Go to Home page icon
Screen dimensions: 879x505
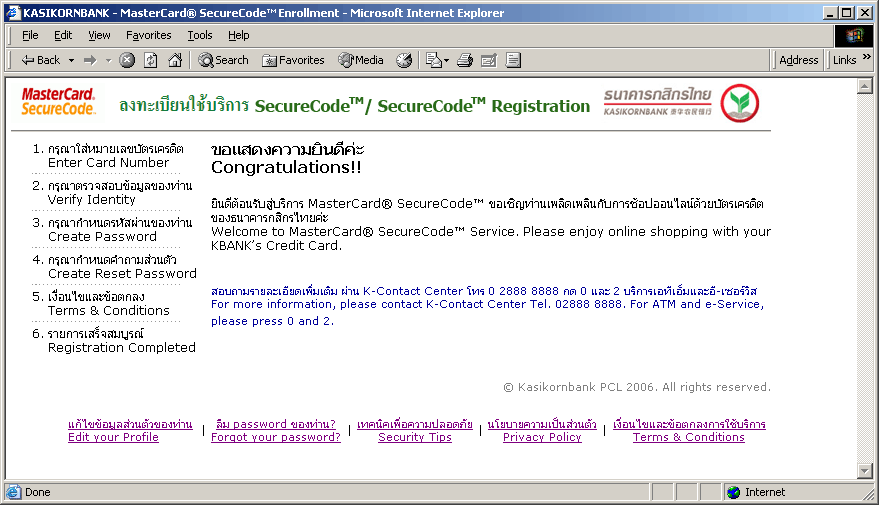point(175,60)
